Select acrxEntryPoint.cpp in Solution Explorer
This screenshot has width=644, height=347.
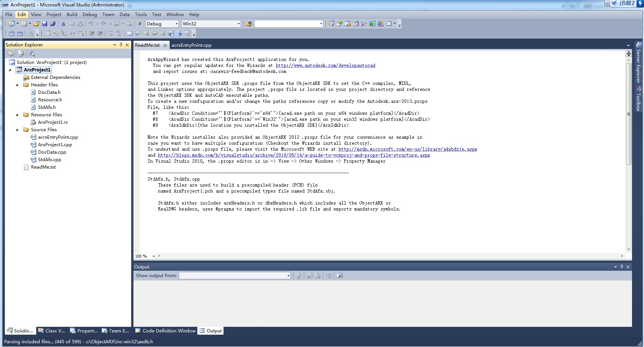[58, 137]
